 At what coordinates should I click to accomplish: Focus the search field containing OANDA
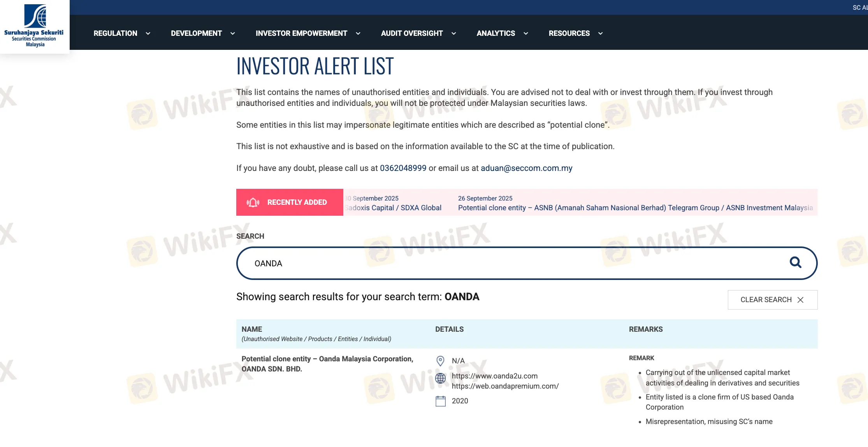pyautogui.click(x=506, y=263)
